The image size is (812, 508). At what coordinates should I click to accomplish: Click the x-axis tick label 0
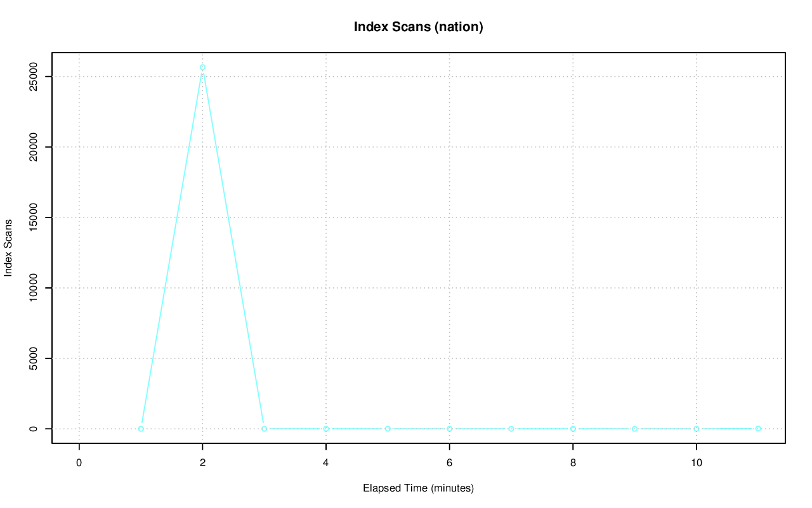point(79,463)
